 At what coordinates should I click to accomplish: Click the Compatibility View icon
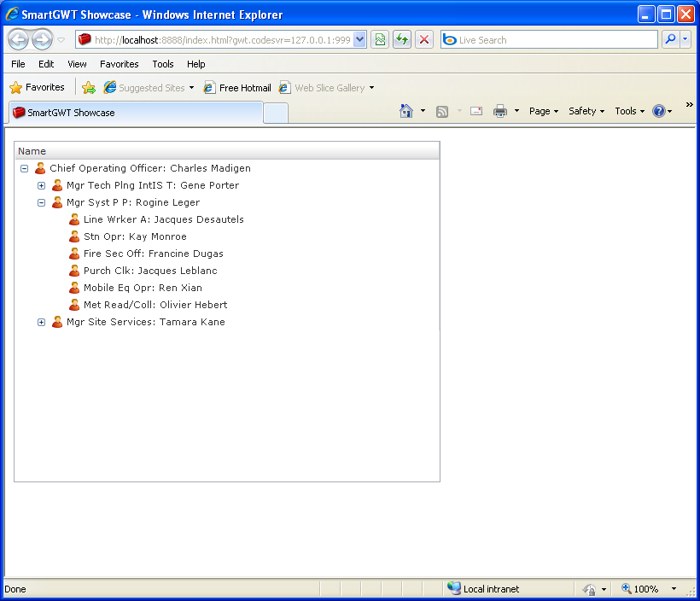click(x=380, y=40)
